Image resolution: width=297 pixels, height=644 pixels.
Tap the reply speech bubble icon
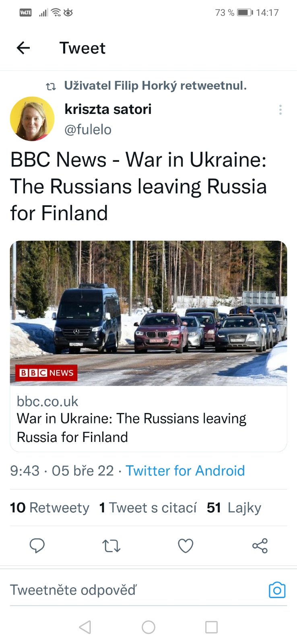(37, 546)
